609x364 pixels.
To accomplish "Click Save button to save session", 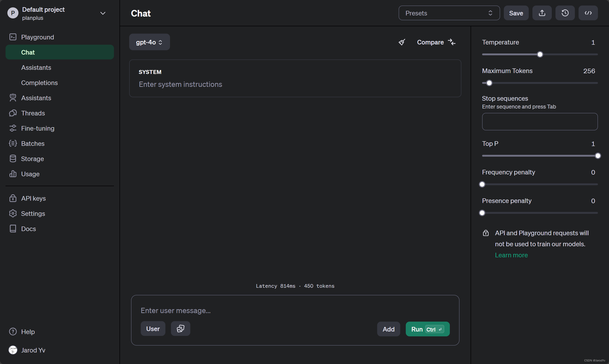I will click(516, 13).
